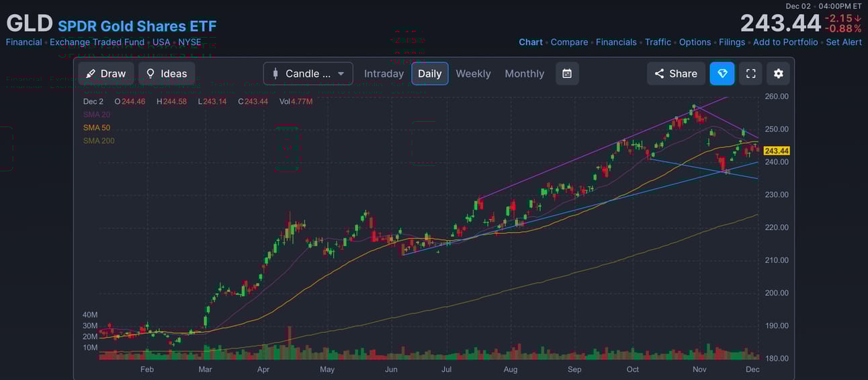The image size is (868, 380).
Task: Open the Filings link
Action: point(732,42)
